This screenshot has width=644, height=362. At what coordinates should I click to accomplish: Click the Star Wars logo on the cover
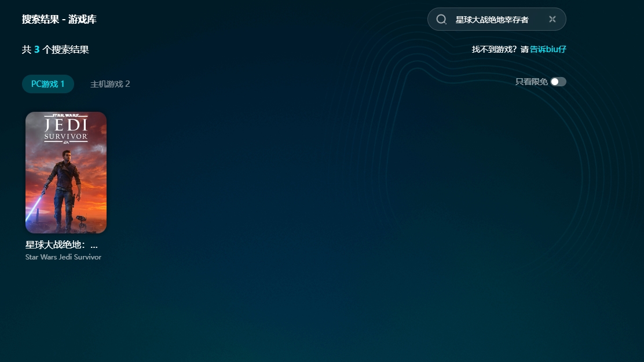click(66, 116)
